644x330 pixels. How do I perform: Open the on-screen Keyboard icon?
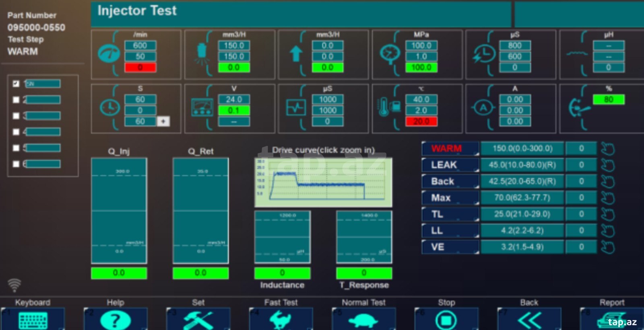[33, 319]
